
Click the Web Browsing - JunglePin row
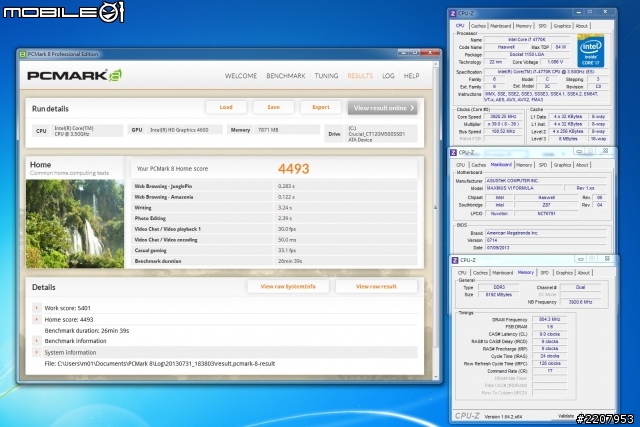[274, 186]
